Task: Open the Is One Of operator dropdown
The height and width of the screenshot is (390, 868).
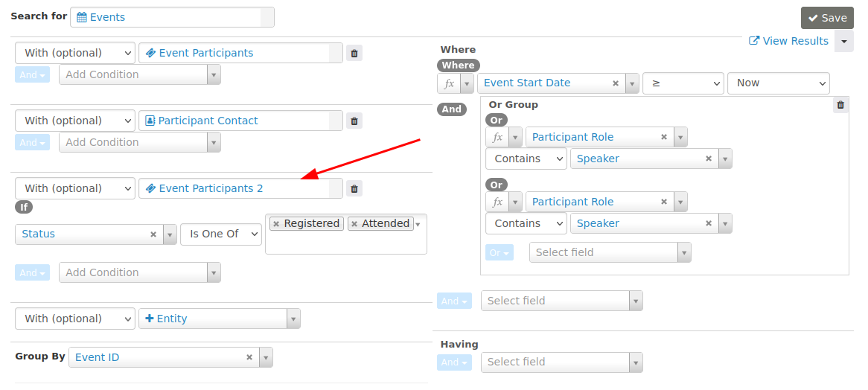Action: (x=221, y=234)
